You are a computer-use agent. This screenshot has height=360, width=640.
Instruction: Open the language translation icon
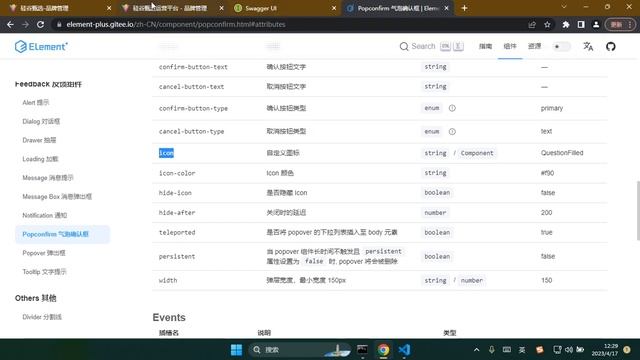coord(588,47)
